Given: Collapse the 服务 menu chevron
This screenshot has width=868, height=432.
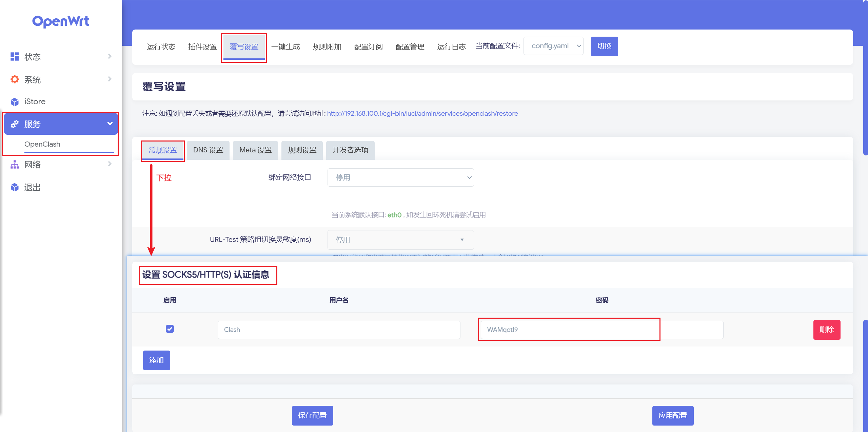Looking at the screenshot, I should pyautogui.click(x=110, y=124).
